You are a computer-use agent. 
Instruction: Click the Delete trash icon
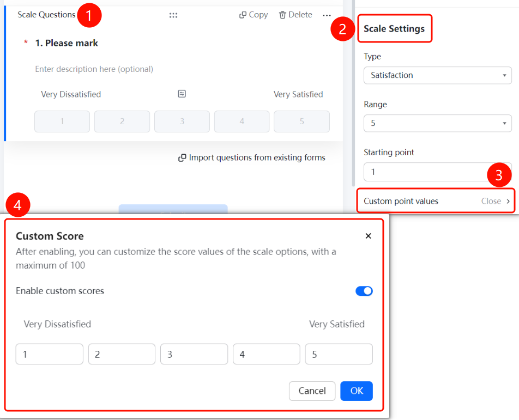pyautogui.click(x=282, y=15)
